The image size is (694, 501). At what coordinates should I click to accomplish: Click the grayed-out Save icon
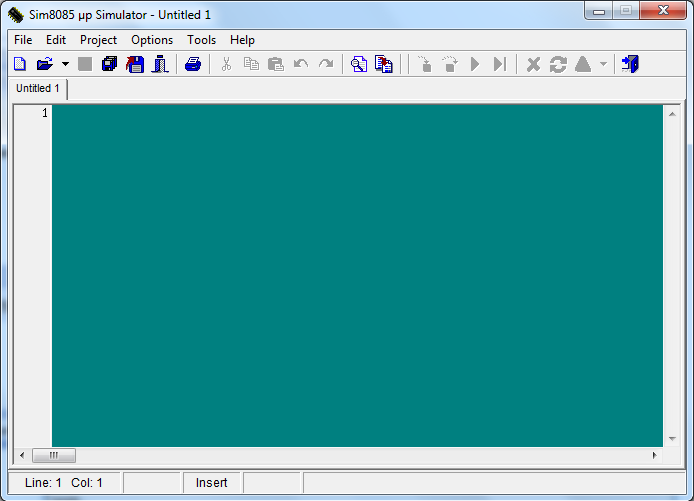(85, 64)
